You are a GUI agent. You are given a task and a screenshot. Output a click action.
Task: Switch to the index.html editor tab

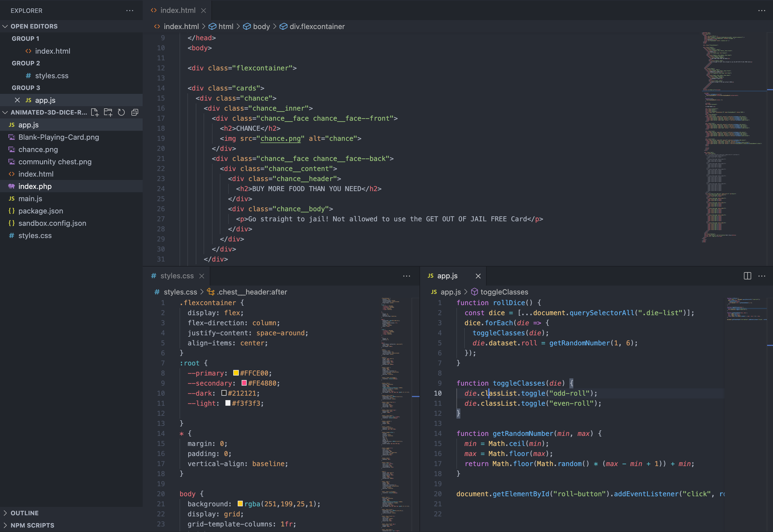pyautogui.click(x=177, y=10)
